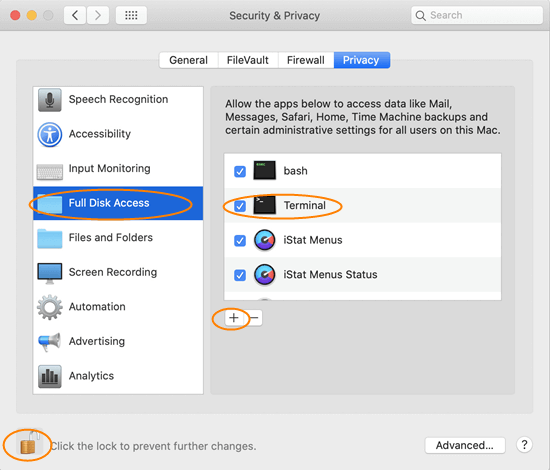Screen dimensions: 550x470
Task: Click the Advertising megaphone icon
Action: pyautogui.click(x=49, y=342)
